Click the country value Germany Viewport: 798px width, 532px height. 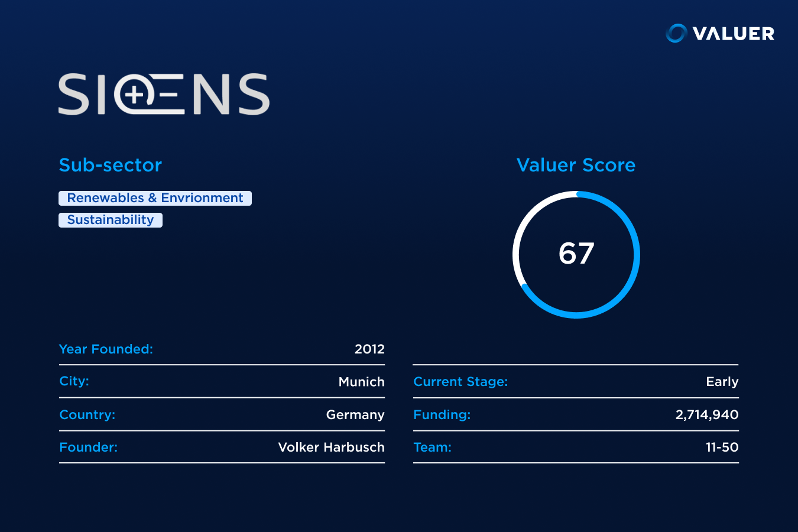355,415
